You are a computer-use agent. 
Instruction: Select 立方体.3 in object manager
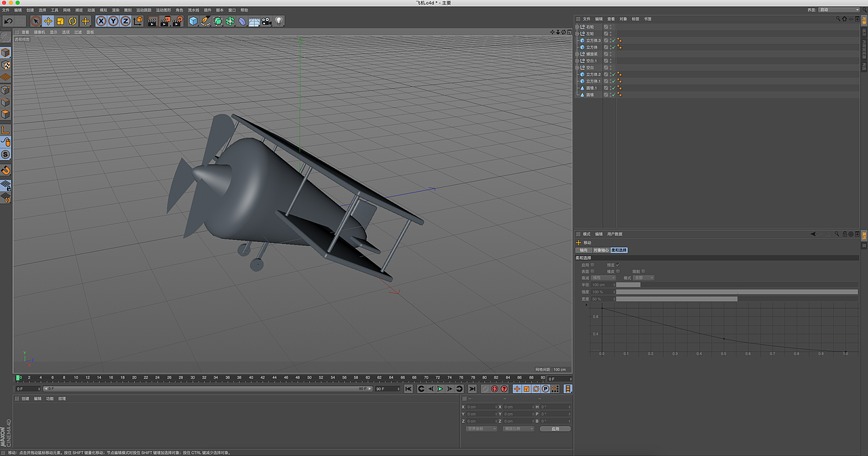point(593,40)
